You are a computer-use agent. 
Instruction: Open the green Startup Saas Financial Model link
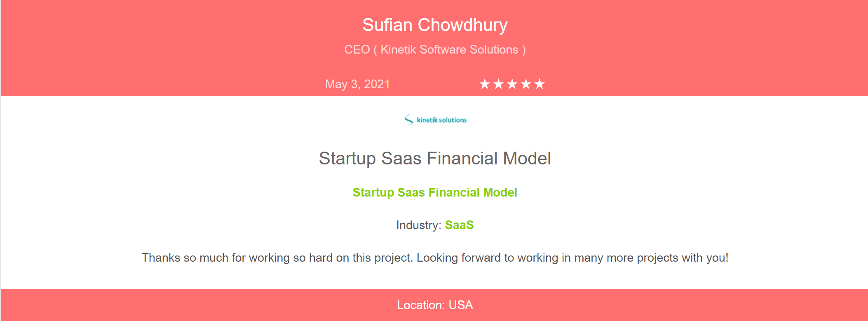pyautogui.click(x=434, y=192)
